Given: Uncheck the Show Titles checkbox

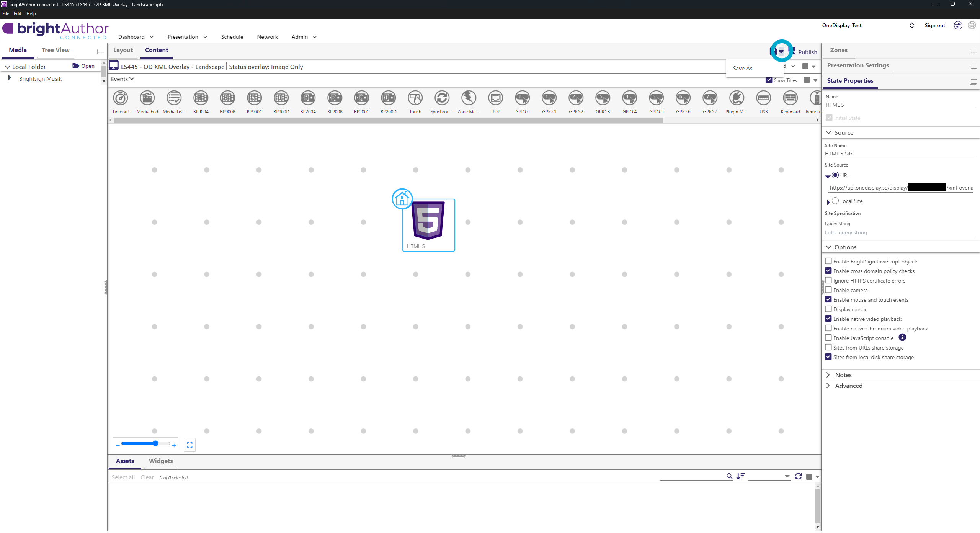Looking at the screenshot, I should pyautogui.click(x=769, y=80).
